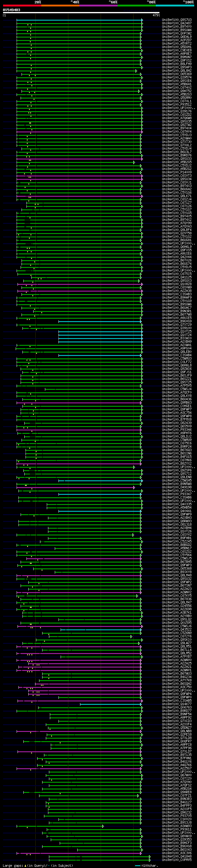The height and width of the screenshot is (868, 197).
Task: Click purple alignment bar of UniRef100_A3C3V6
Action: pyautogui.click(x=79, y=854)
